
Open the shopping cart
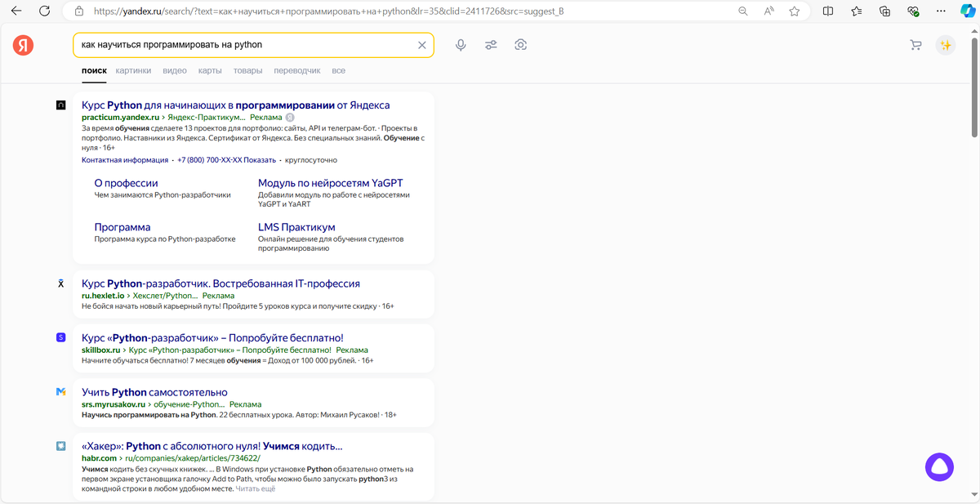(x=915, y=46)
